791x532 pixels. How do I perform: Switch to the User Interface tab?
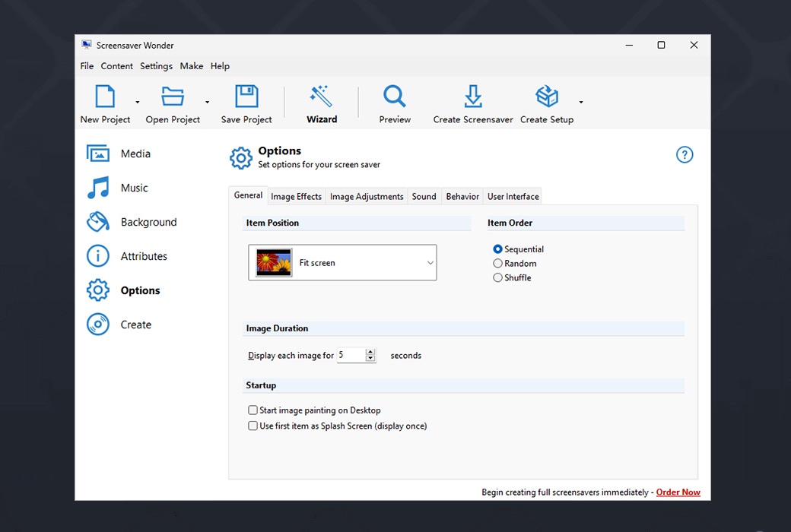(513, 197)
